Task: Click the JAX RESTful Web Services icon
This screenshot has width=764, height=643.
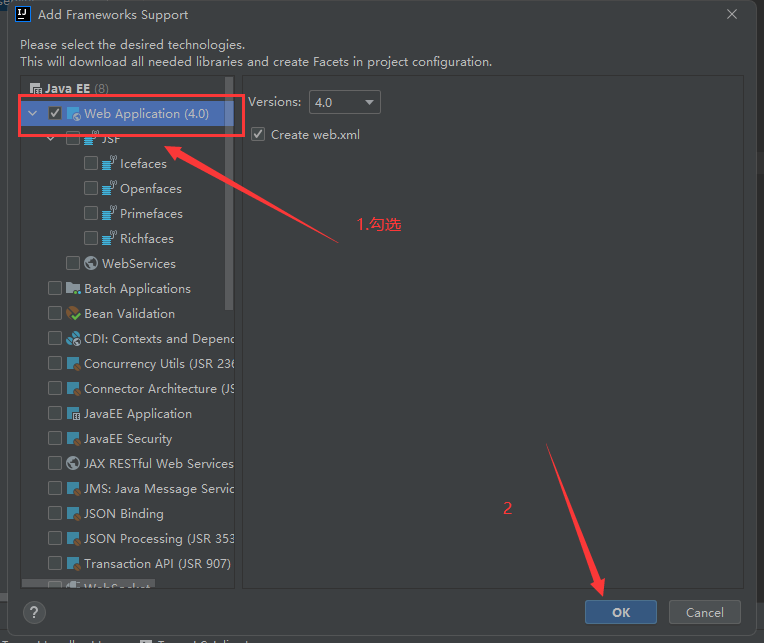Action: (x=73, y=463)
